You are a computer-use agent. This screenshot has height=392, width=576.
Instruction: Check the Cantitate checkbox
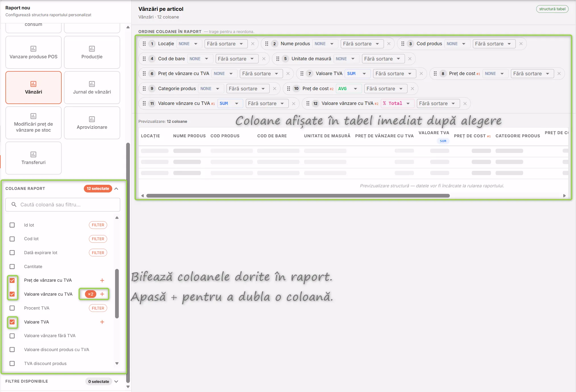[x=12, y=267]
